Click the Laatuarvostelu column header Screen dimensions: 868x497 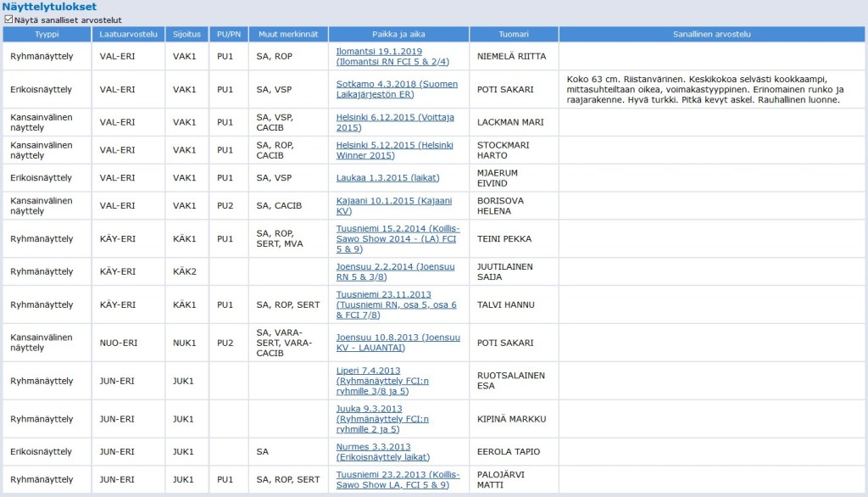128,34
